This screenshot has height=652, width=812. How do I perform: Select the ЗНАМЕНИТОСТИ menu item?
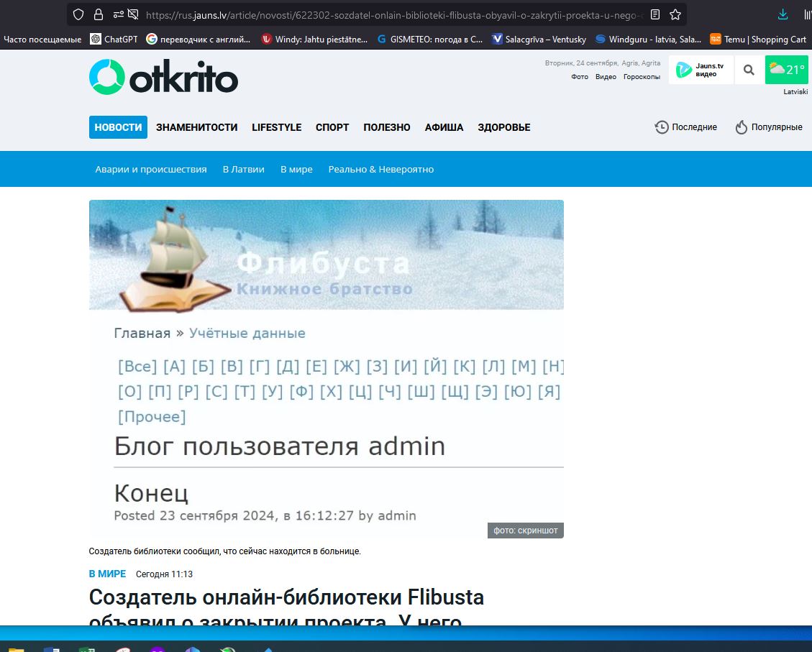(x=197, y=127)
